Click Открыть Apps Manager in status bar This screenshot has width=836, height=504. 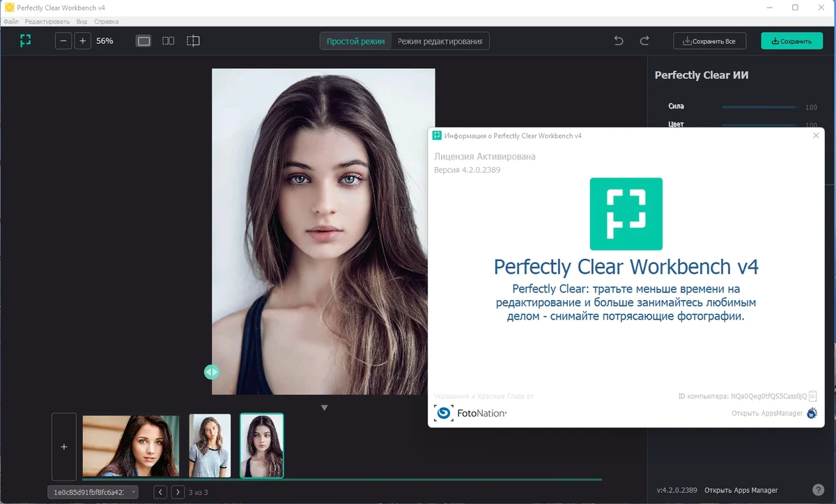[741, 490]
